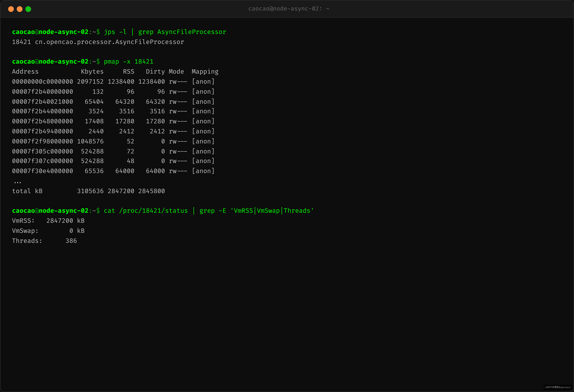
Task: Select address 00007f30e4000000 row
Action: click(113, 171)
